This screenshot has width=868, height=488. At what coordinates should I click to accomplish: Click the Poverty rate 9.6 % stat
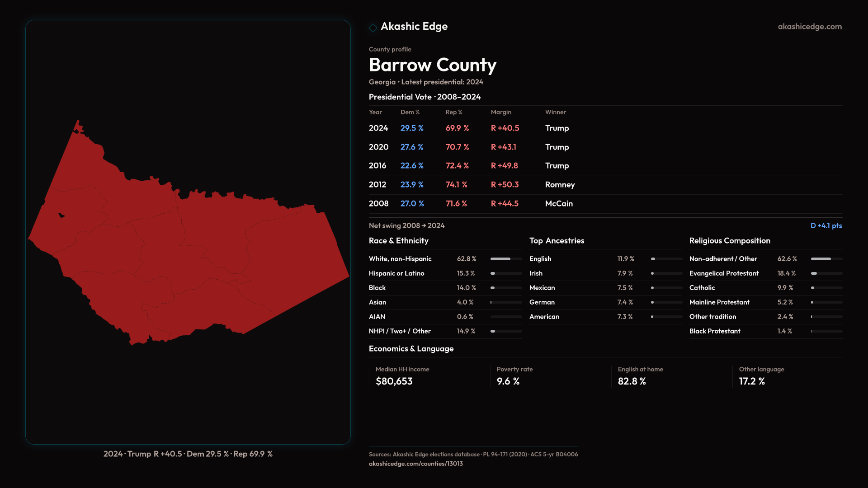coord(508,381)
